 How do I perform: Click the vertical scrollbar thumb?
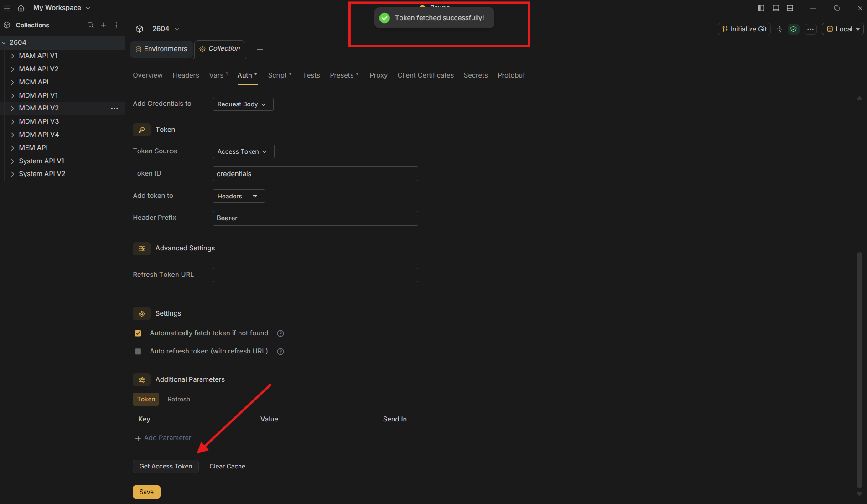[859, 370]
